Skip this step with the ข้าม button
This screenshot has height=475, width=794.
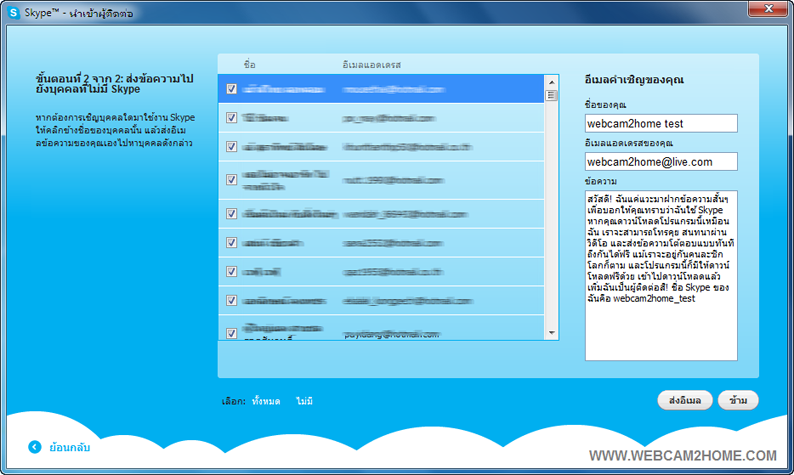(739, 400)
